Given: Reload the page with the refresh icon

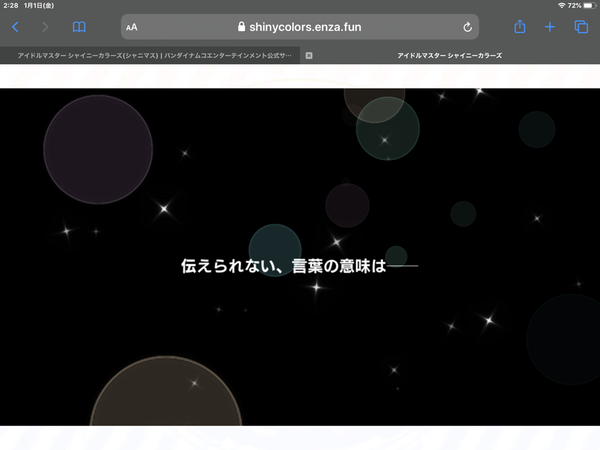Looking at the screenshot, I should 467,27.
